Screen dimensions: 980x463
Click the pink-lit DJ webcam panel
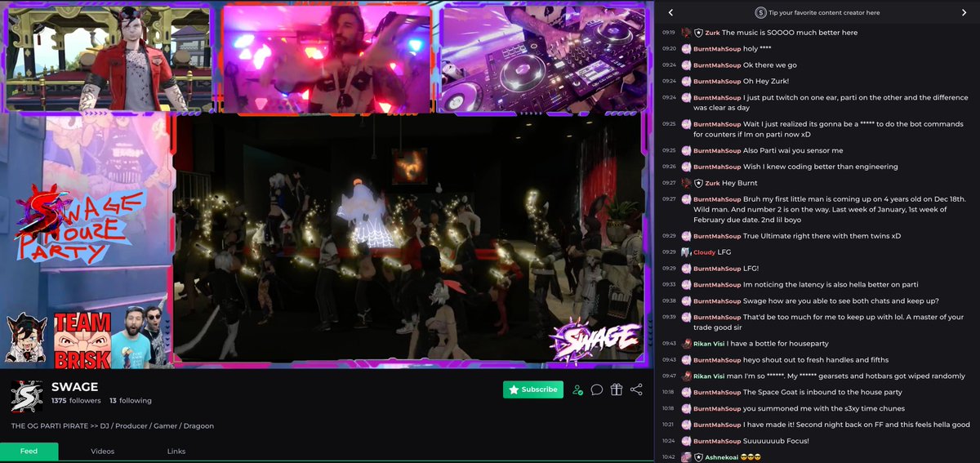coord(328,57)
